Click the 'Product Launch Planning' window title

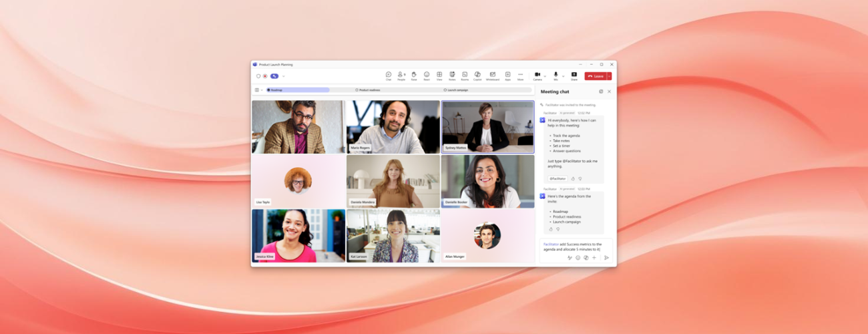point(276,65)
